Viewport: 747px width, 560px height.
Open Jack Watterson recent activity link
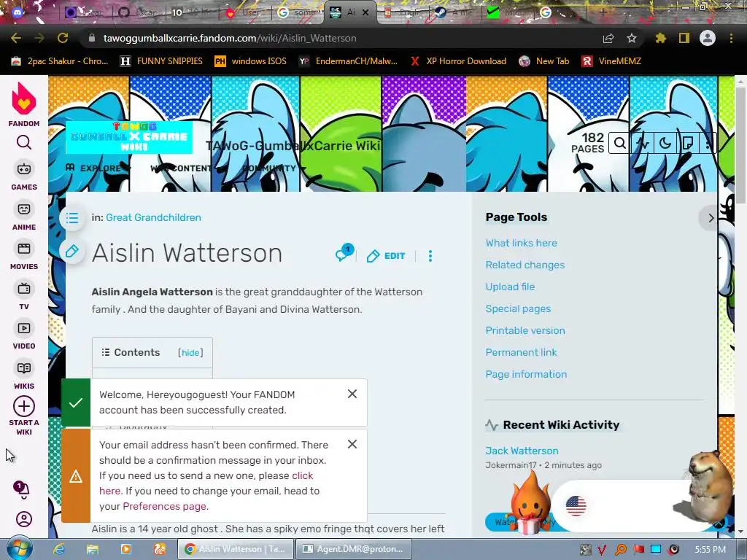pos(522,451)
